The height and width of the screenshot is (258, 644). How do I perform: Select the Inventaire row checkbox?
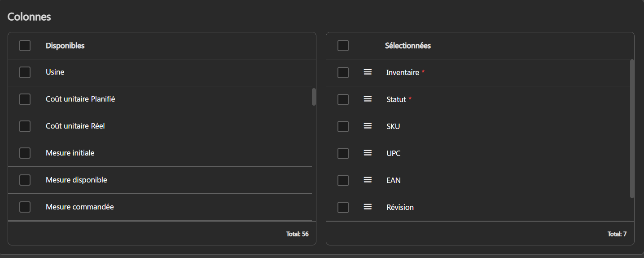coord(343,72)
